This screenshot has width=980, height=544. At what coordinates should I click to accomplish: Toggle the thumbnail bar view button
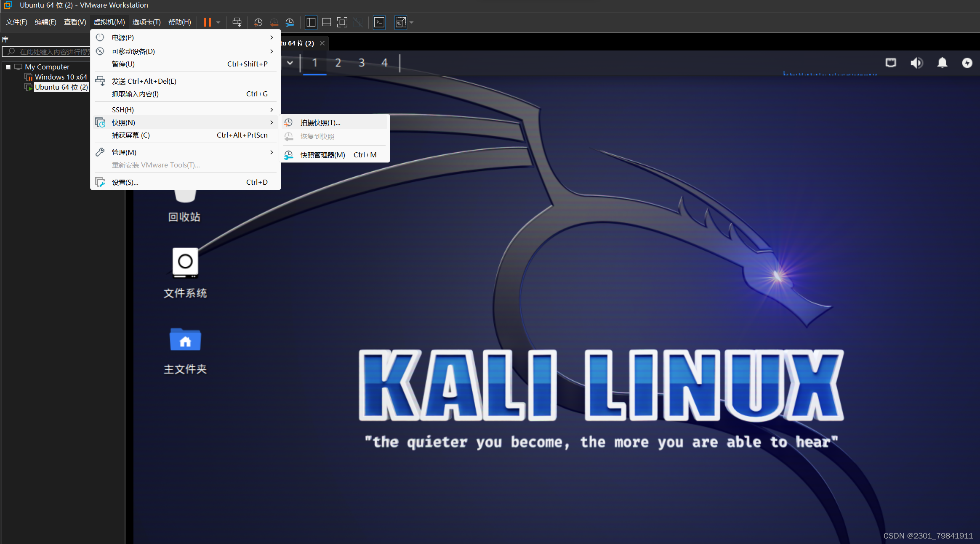tap(327, 22)
